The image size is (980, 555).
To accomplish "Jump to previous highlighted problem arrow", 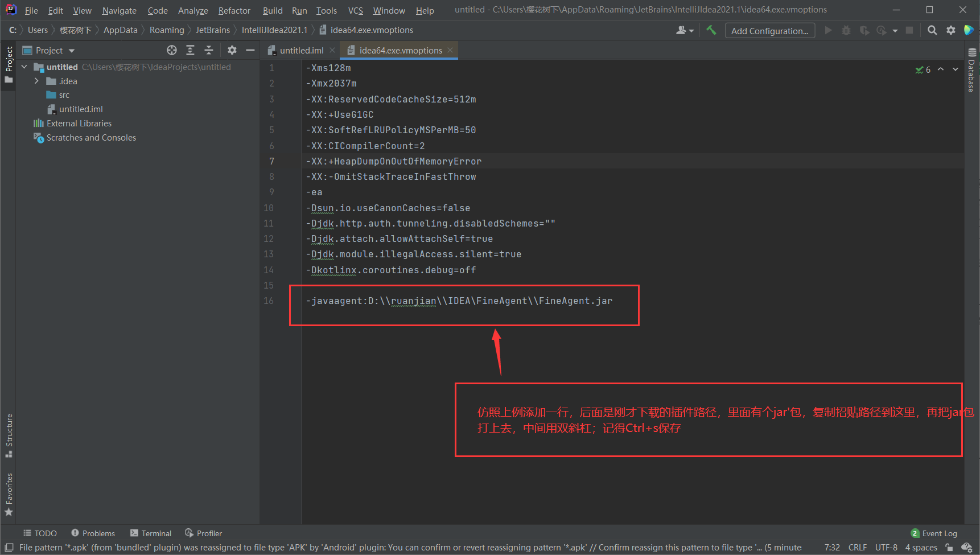I will click(941, 69).
